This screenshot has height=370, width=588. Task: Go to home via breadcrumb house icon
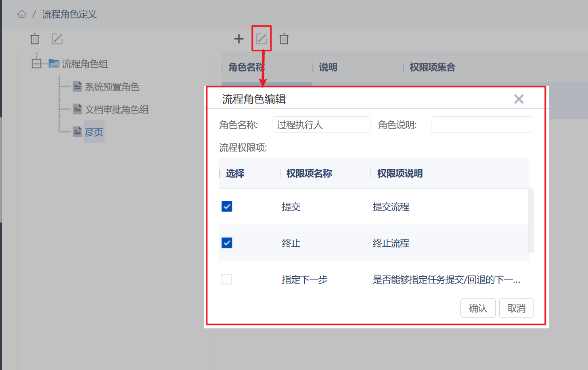22,15
